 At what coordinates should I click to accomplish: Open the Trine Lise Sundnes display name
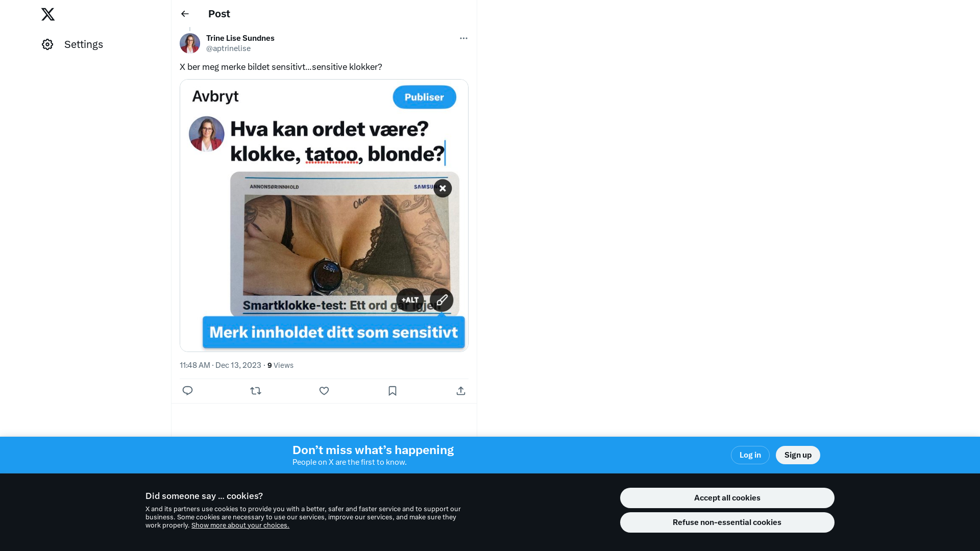[x=240, y=38]
